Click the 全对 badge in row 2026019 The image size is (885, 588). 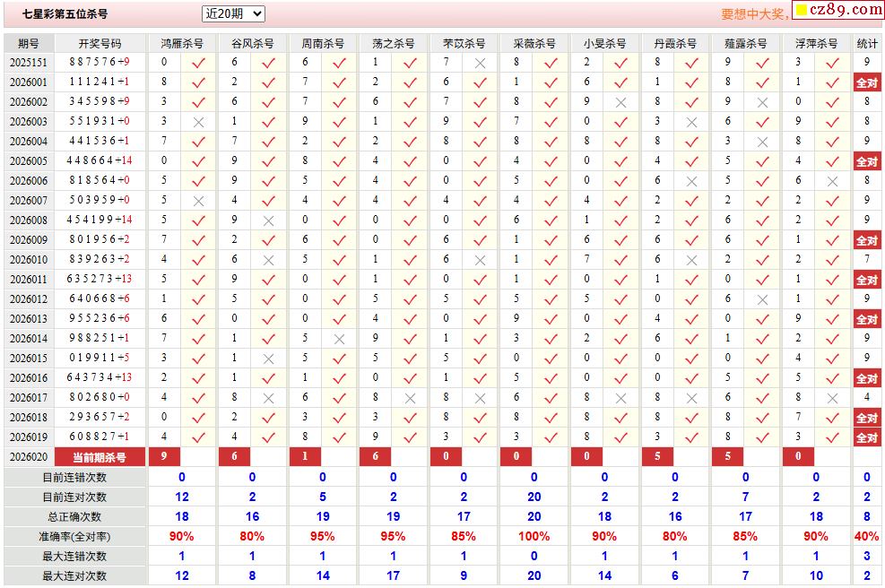[867, 438]
